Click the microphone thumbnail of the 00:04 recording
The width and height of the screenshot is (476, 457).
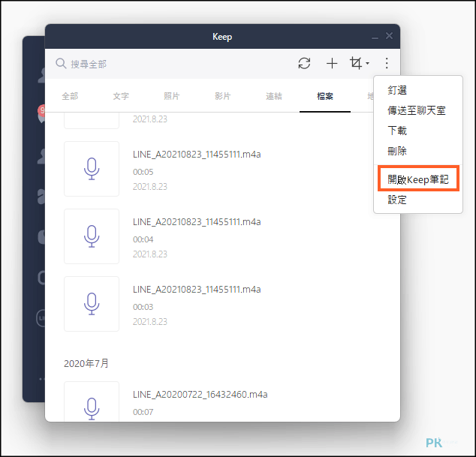click(x=92, y=236)
